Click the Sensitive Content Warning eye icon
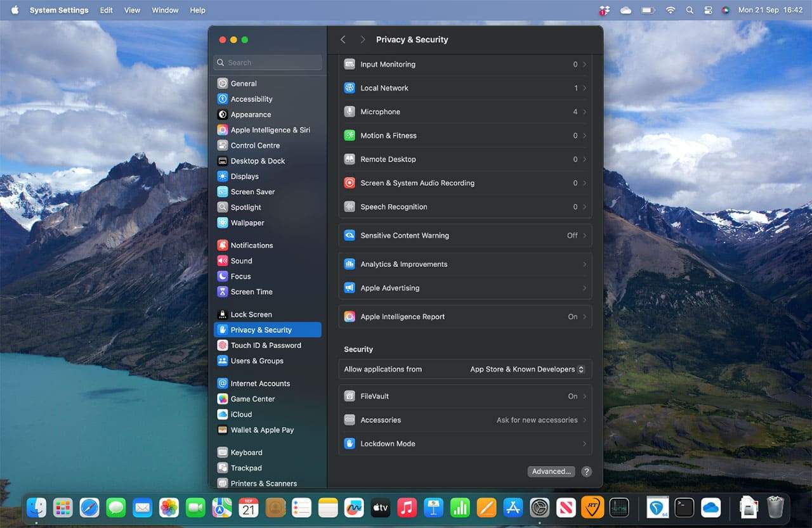This screenshot has width=812, height=528. click(x=350, y=235)
